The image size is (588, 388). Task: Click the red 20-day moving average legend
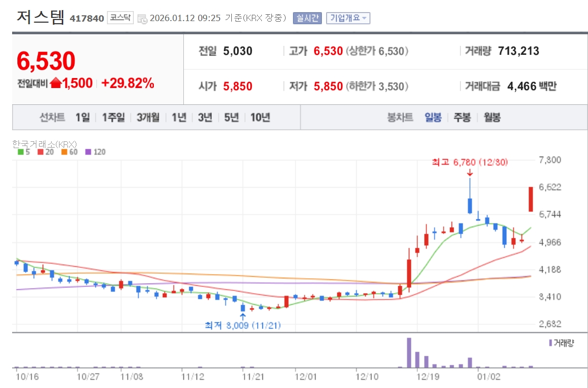point(46,152)
